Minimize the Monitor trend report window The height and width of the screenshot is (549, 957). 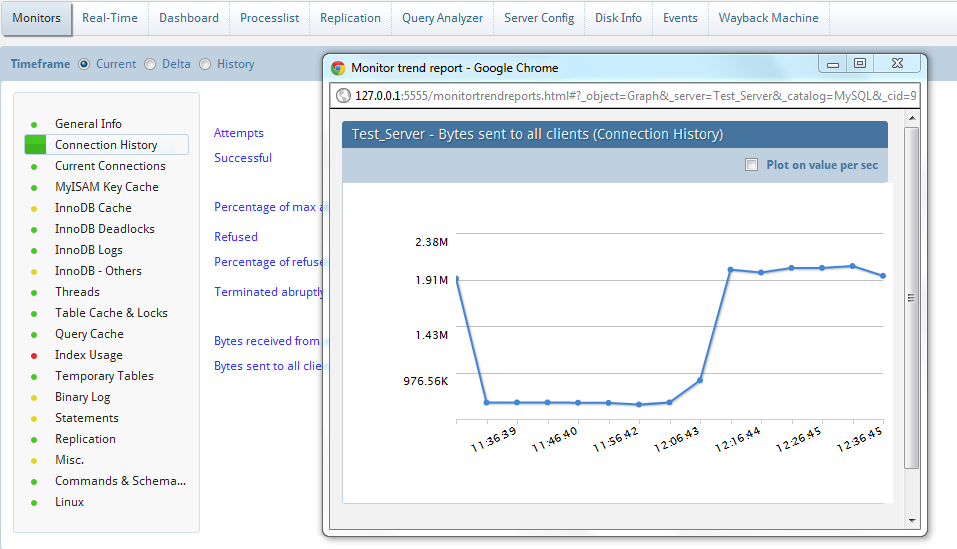click(x=832, y=63)
